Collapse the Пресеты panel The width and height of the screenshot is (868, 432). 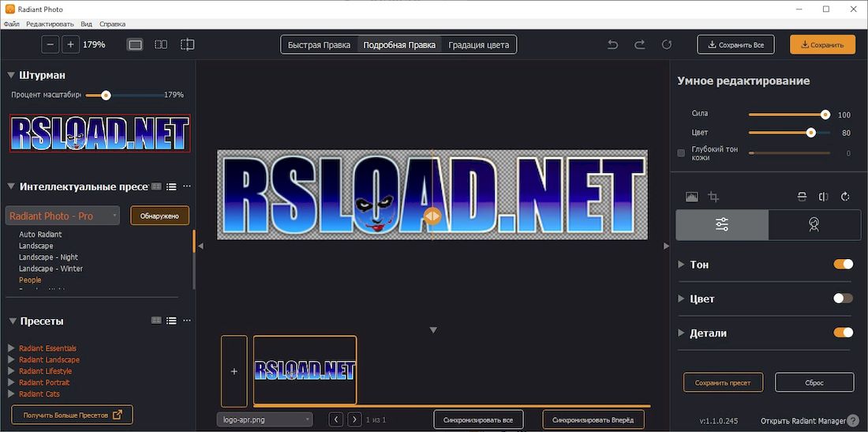11,321
